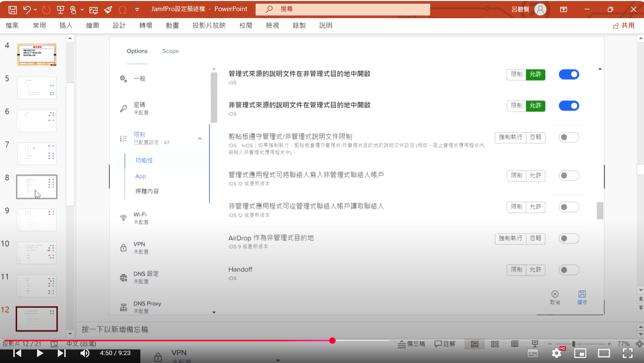Open the undo history dropdown arrow

pos(37,9)
